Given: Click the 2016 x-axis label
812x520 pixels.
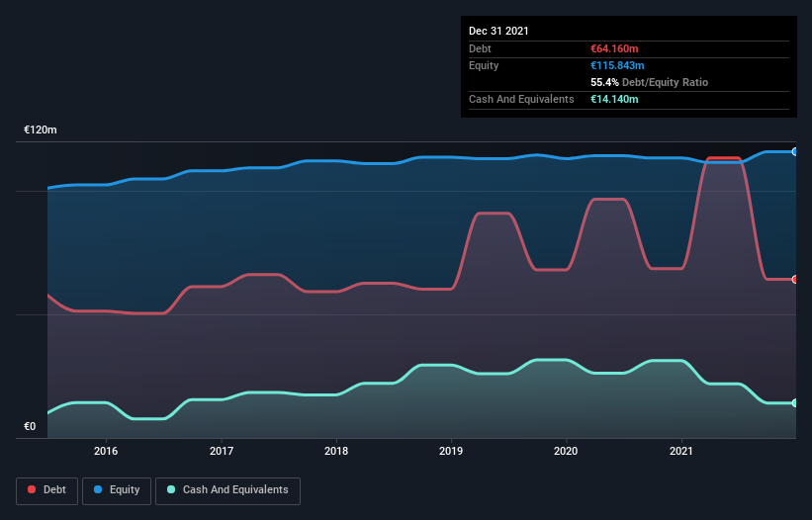Looking at the screenshot, I should coord(106,451).
